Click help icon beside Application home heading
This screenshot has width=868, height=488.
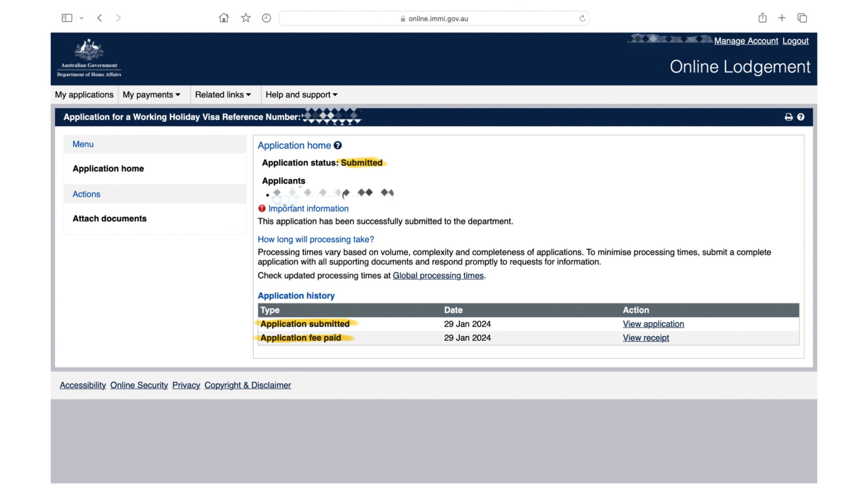(338, 145)
